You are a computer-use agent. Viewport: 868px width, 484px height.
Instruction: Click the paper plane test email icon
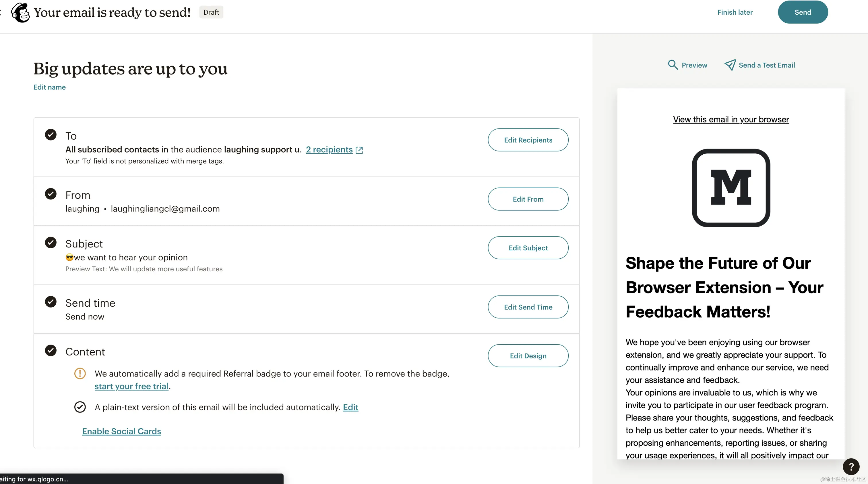click(730, 65)
